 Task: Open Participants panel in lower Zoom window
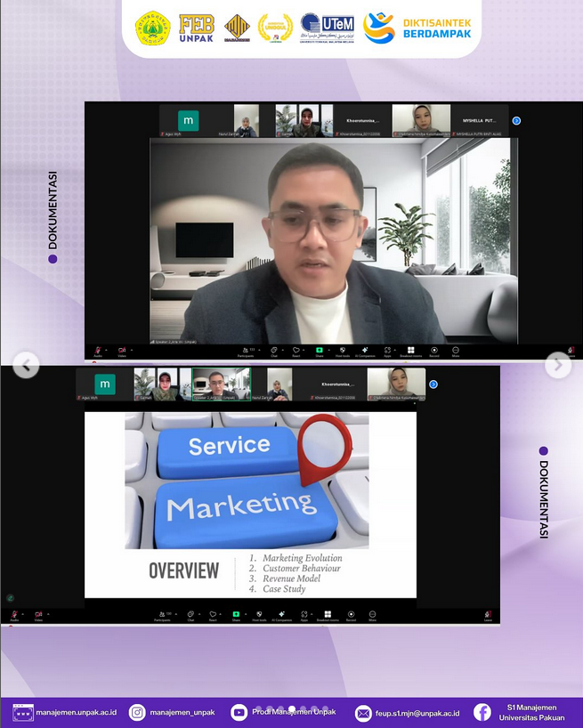[x=162, y=616]
